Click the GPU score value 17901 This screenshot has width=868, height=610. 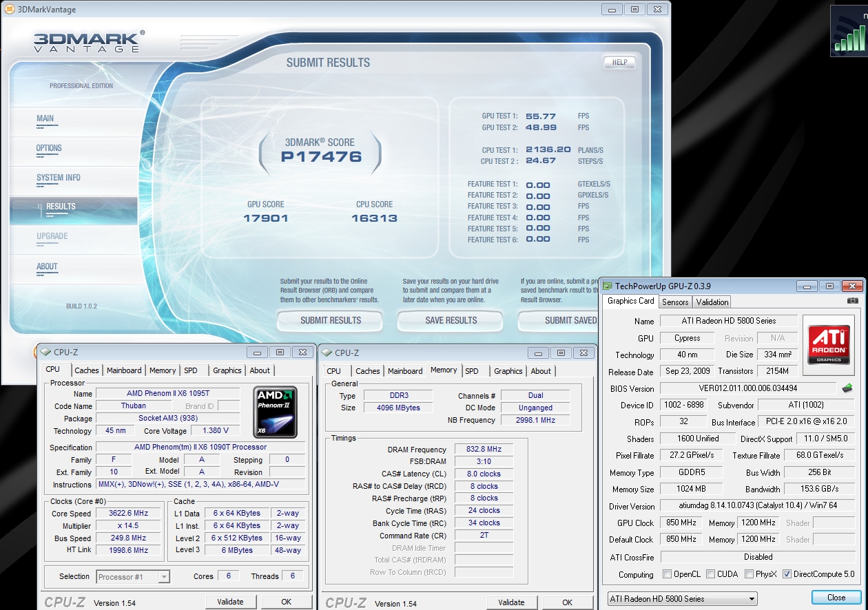[266, 218]
